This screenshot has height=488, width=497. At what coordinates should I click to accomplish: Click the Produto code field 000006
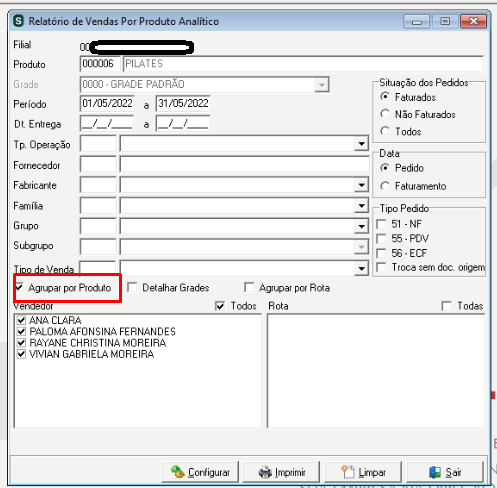click(x=100, y=64)
